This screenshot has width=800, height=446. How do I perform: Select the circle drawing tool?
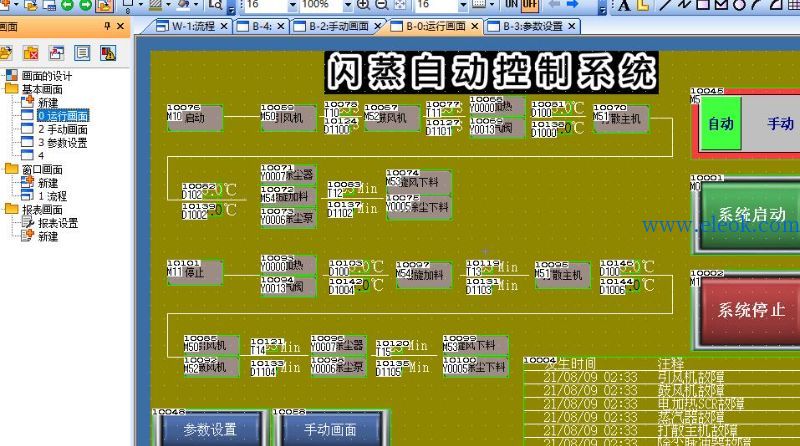click(x=739, y=5)
